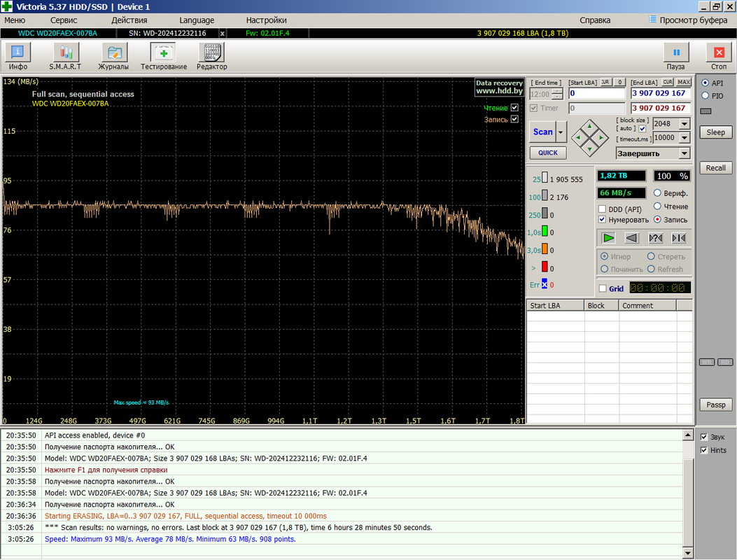Click the green cross Victoria title icon
Viewport: 737px width, 560px height.
point(7,6)
